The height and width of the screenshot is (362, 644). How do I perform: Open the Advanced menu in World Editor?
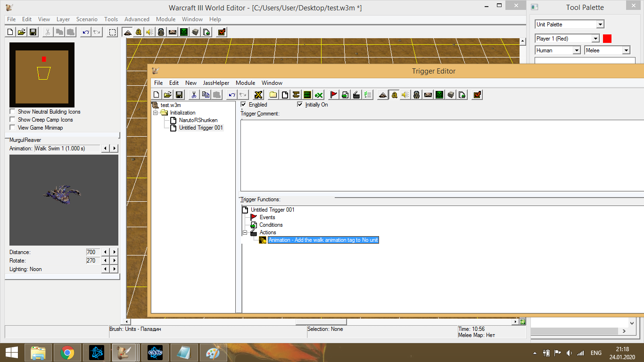pyautogui.click(x=137, y=19)
